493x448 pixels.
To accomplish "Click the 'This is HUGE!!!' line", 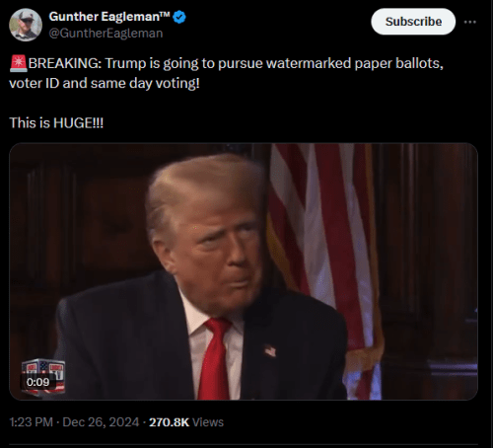I will pos(56,123).
